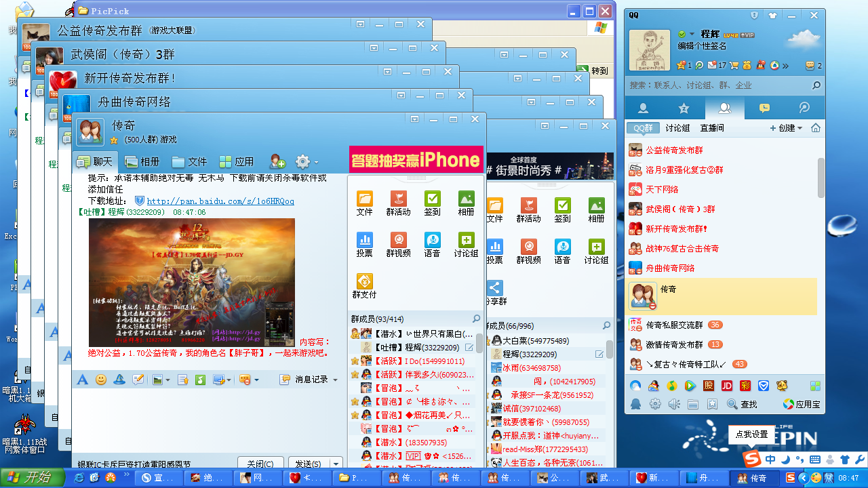This screenshot has height=488, width=868.
Task: Expand the 消息记录 dropdown arrow
Action: coord(335,380)
